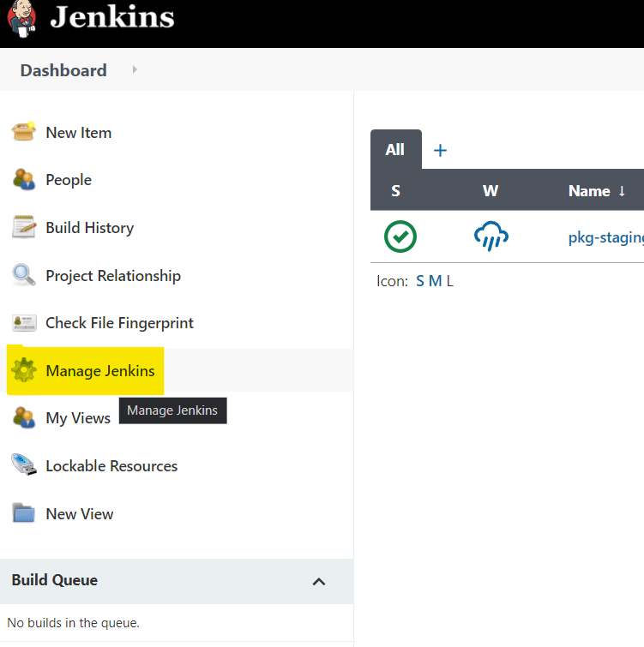Expand the Dashboard breadcrumb arrow
644x647 pixels.
135,69
